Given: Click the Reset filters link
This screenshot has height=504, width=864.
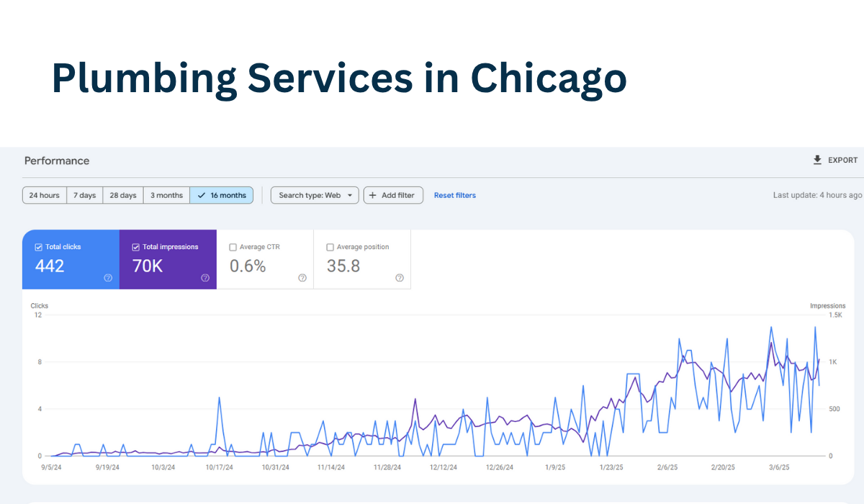Looking at the screenshot, I should point(454,194).
